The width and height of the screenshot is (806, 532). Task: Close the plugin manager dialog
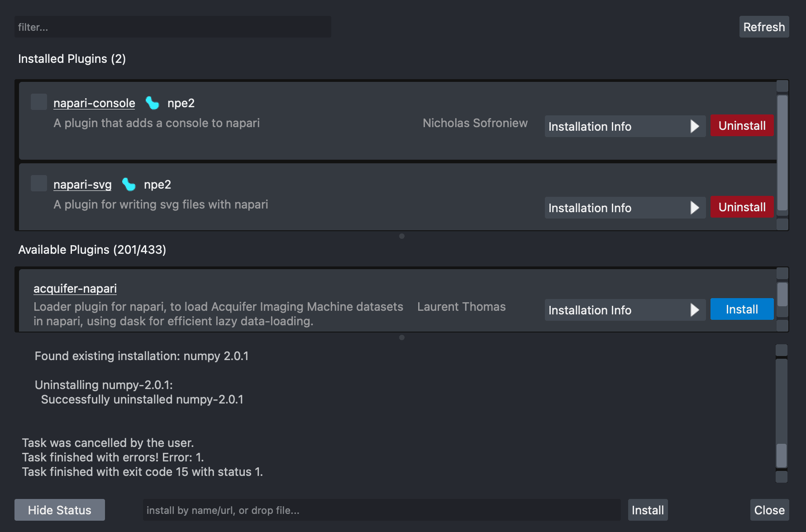click(769, 510)
